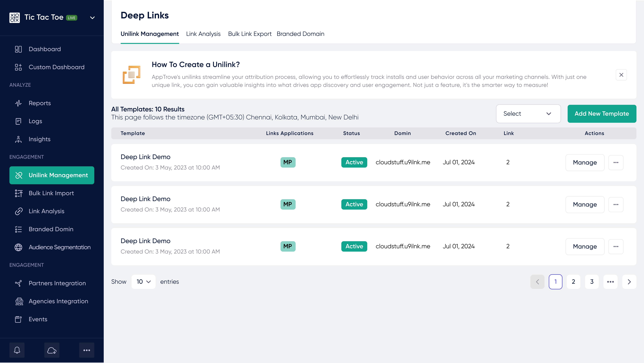The height and width of the screenshot is (363, 644).
Task: Click the Unilink Management link icon
Action: pyautogui.click(x=19, y=175)
